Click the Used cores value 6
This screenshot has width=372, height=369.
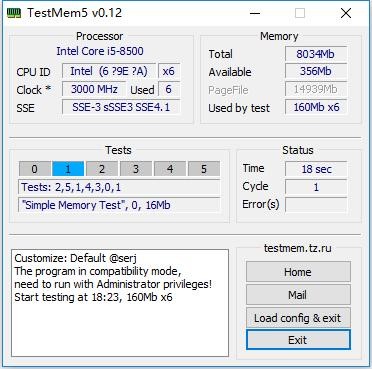pyautogui.click(x=169, y=89)
